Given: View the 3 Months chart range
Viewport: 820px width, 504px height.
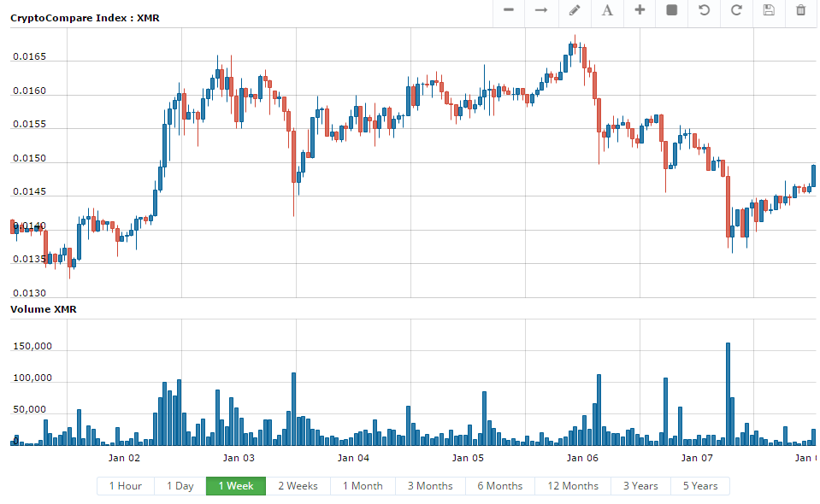Looking at the screenshot, I should (x=430, y=486).
